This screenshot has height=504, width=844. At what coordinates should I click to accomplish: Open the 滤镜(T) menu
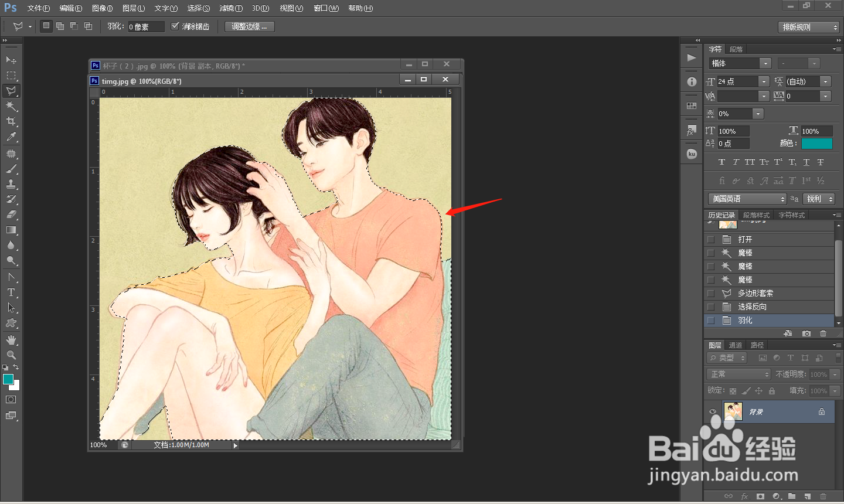click(230, 8)
